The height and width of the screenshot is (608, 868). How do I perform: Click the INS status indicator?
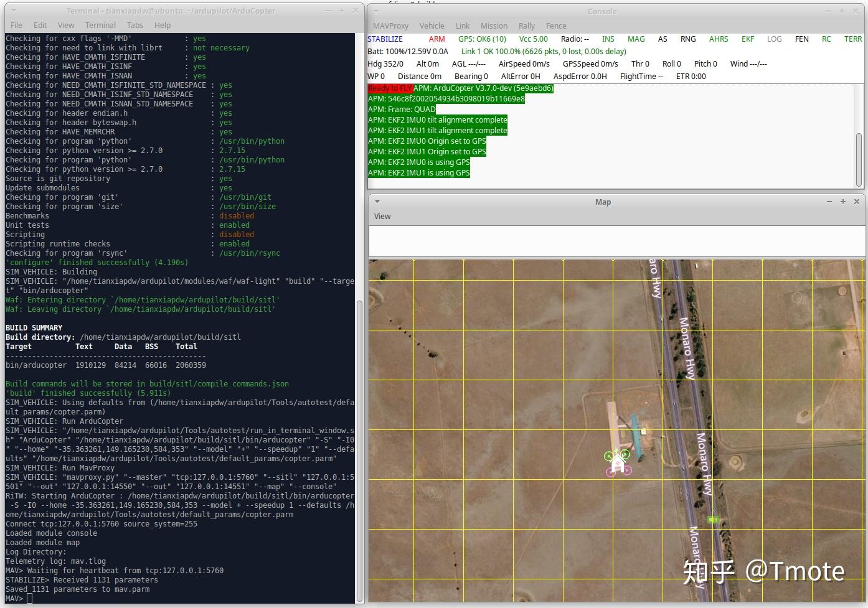608,39
